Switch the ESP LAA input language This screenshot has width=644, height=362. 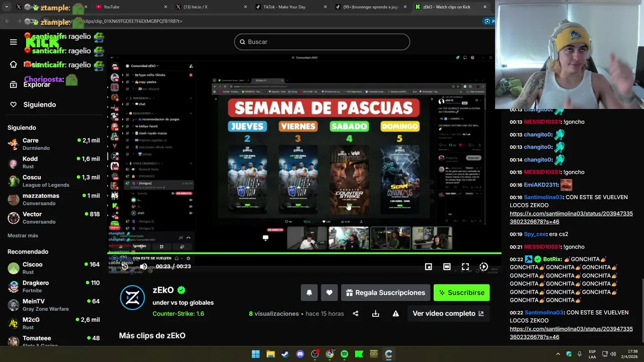click(x=592, y=354)
